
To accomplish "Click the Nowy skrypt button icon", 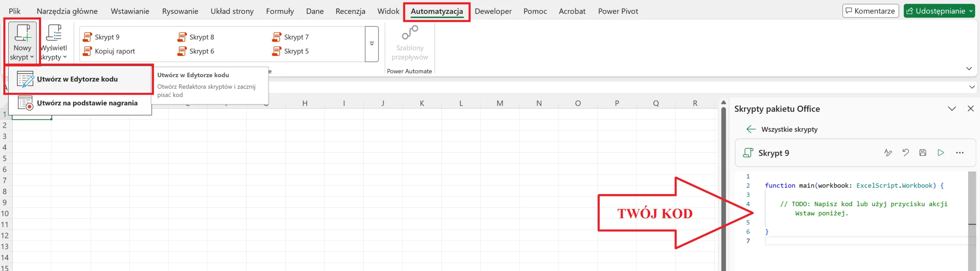I will click(x=22, y=33).
